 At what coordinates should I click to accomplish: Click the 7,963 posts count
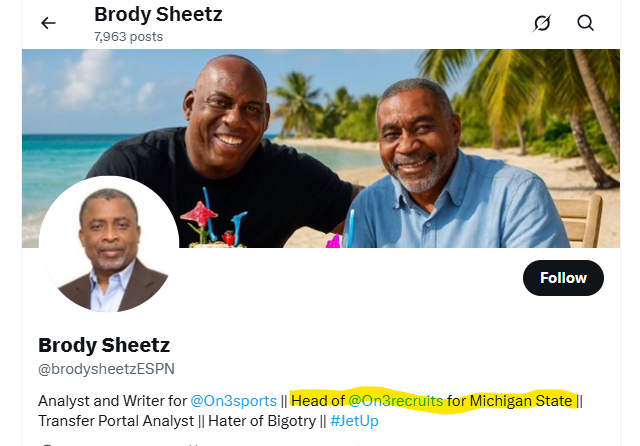pyautogui.click(x=128, y=37)
